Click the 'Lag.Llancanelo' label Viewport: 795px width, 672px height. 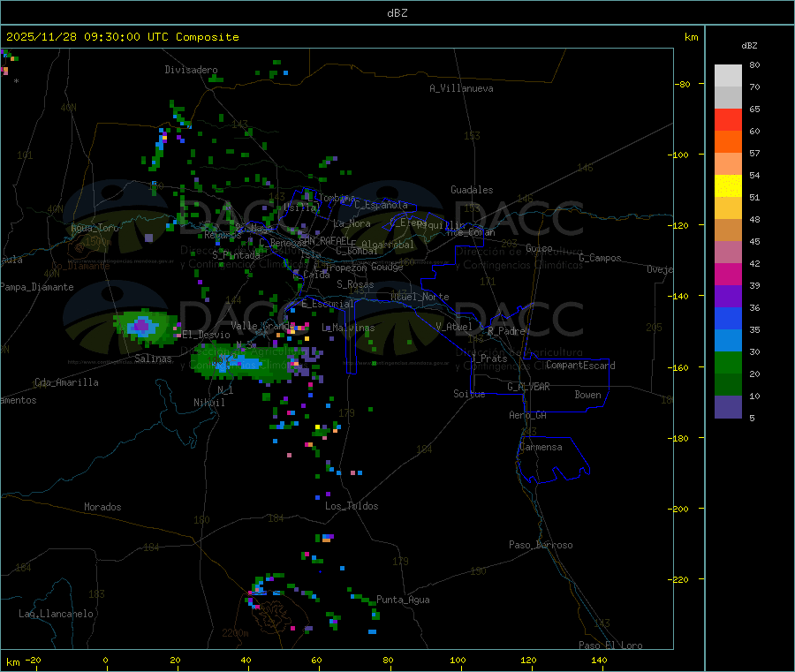(x=57, y=614)
